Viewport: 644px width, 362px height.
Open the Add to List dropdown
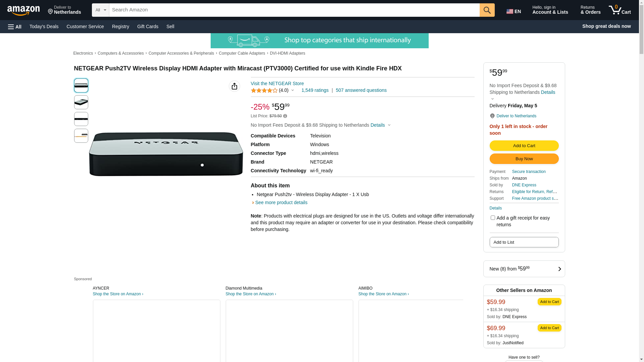click(524, 242)
